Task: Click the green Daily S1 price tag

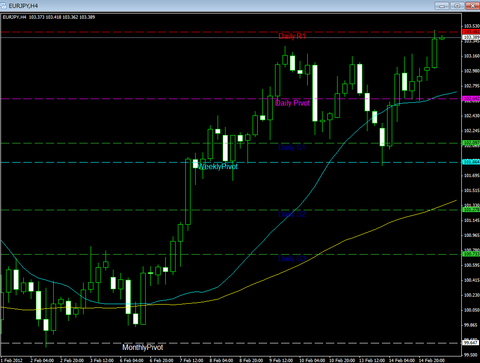Action: pos(471,143)
